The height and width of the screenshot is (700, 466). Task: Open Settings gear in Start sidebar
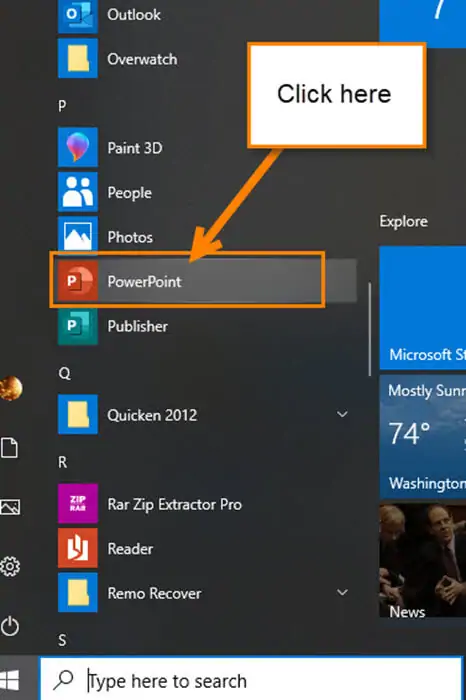pyautogui.click(x=10, y=566)
